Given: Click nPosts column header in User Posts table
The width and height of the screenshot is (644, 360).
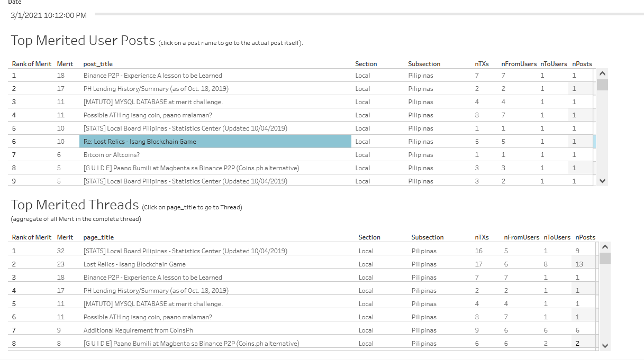Looking at the screenshot, I should pyautogui.click(x=582, y=64).
